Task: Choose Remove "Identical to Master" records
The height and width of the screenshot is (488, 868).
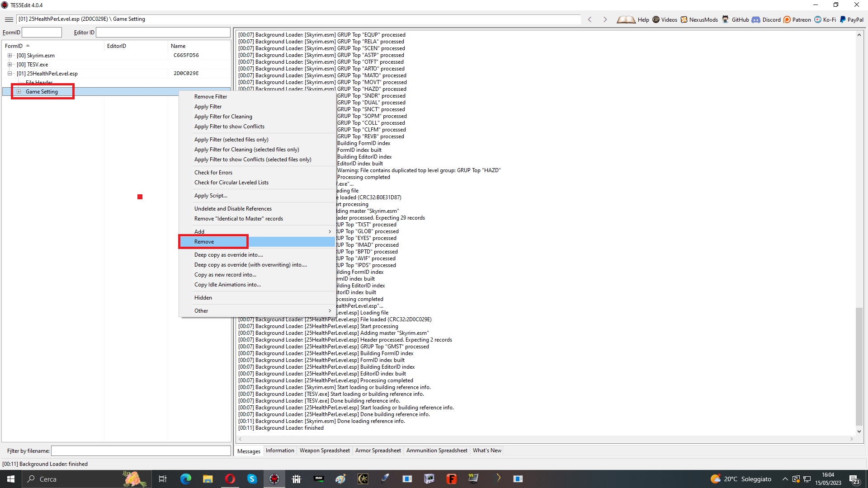Action: click(x=257, y=219)
